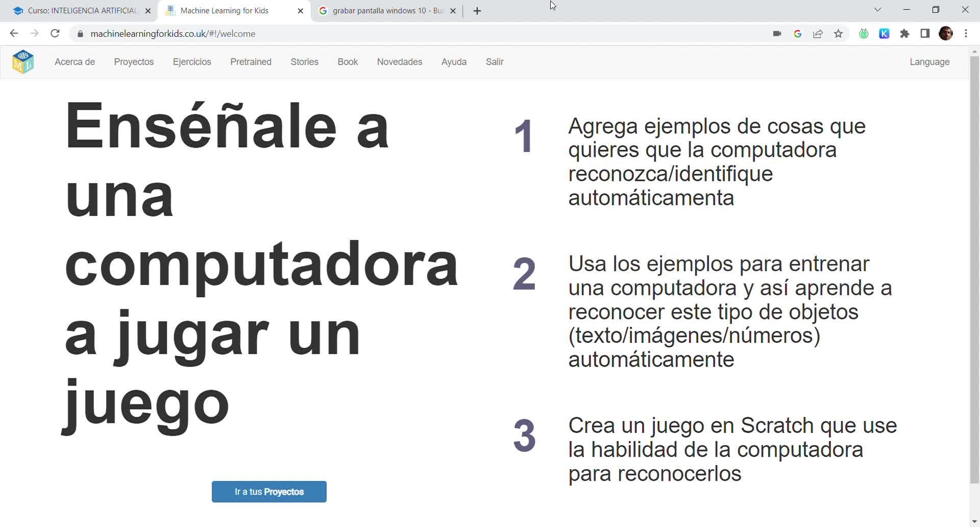The image size is (980, 527).
Task: Click step text 'Agrega ejemplos de cosas'
Action: click(x=717, y=161)
